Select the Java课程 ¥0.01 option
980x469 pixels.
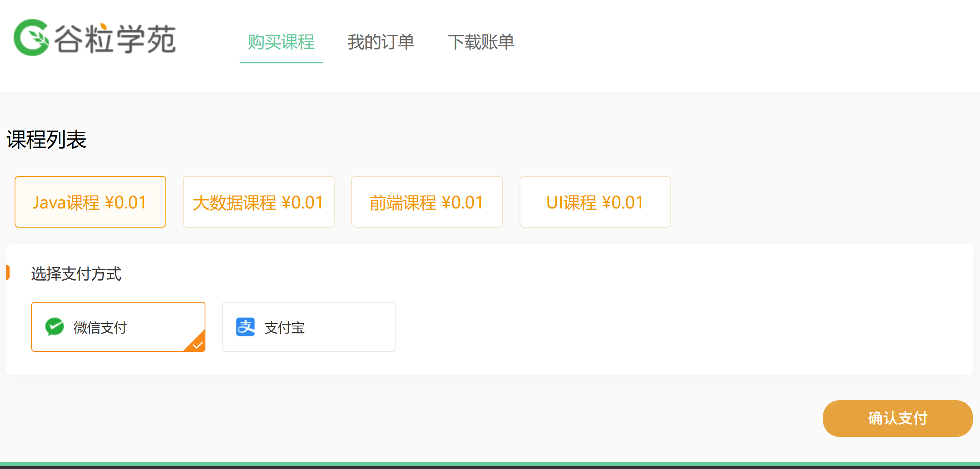tap(90, 202)
